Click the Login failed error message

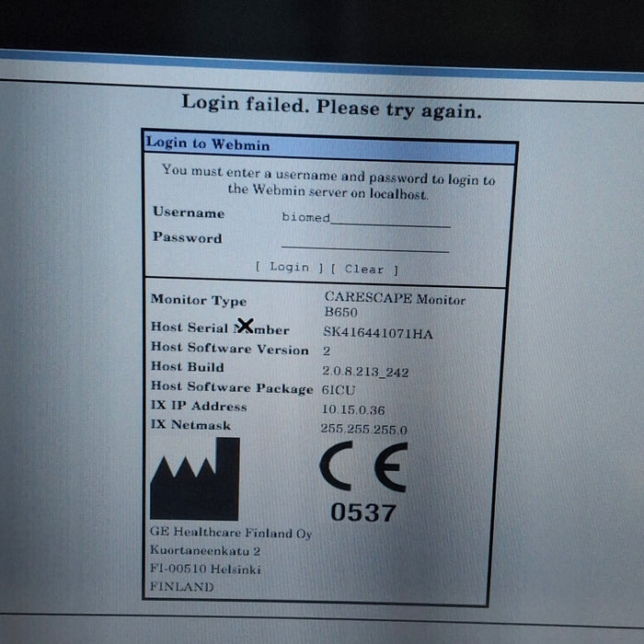(330, 107)
